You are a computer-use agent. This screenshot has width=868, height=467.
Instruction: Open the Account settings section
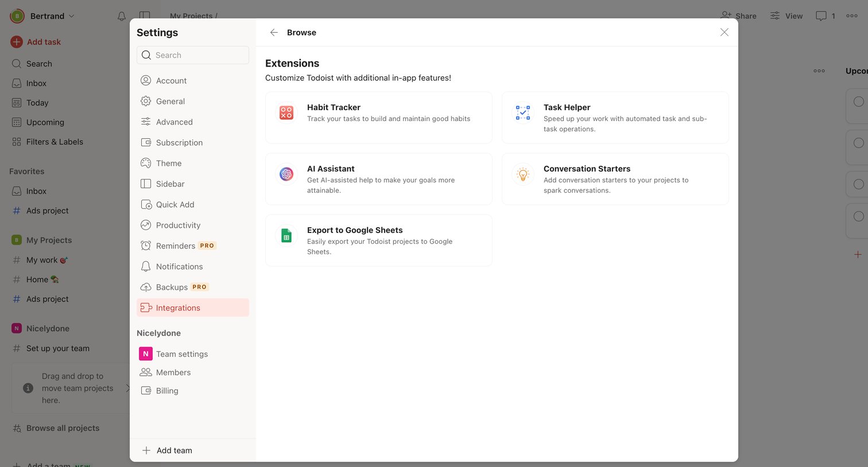point(193,81)
